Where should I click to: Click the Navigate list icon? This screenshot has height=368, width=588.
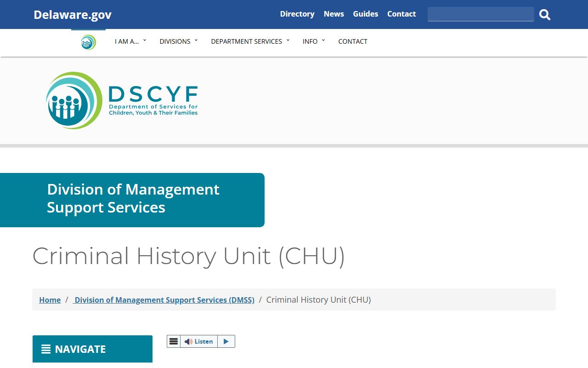(x=46, y=349)
